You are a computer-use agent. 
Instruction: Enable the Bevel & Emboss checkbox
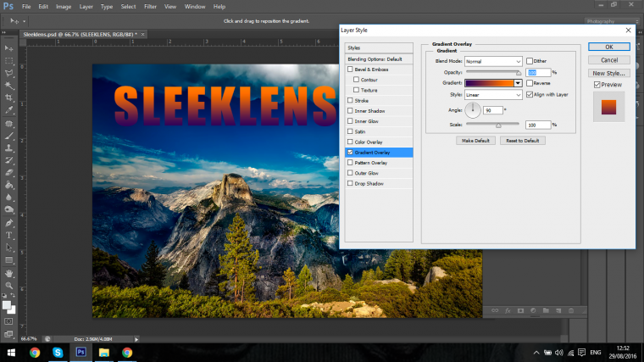pyautogui.click(x=350, y=69)
